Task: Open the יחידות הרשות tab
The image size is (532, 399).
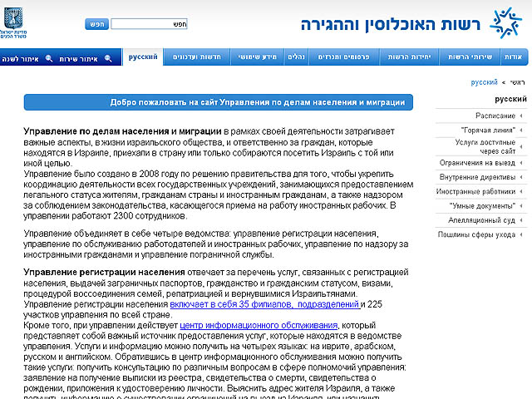Action: pyautogui.click(x=409, y=57)
